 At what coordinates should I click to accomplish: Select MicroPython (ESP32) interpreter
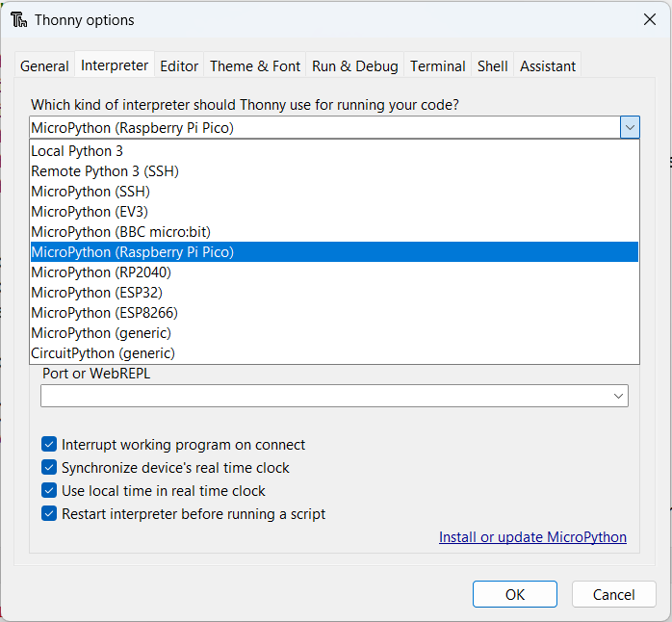coord(334,293)
